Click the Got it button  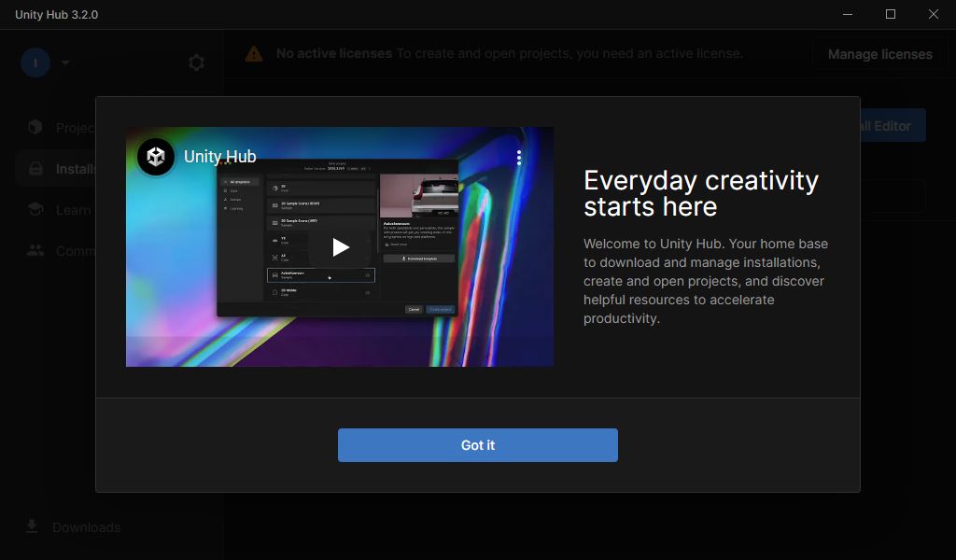click(x=477, y=445)
